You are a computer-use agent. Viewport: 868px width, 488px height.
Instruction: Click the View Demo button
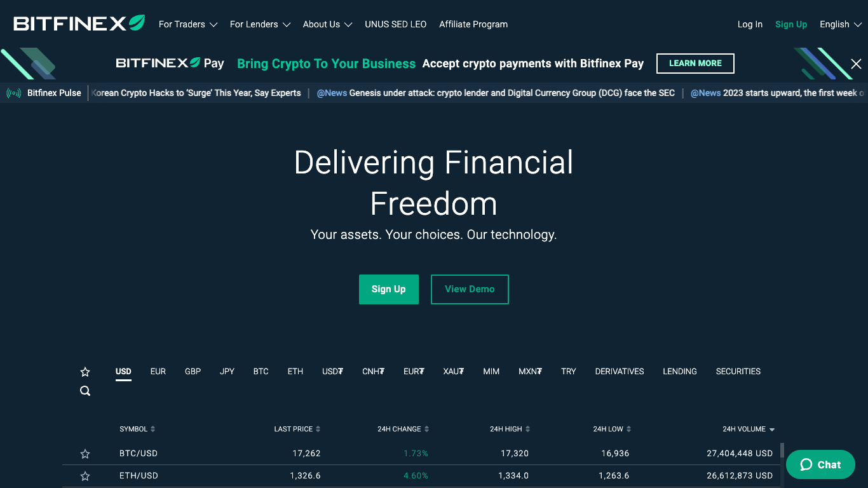coord(470,289)
